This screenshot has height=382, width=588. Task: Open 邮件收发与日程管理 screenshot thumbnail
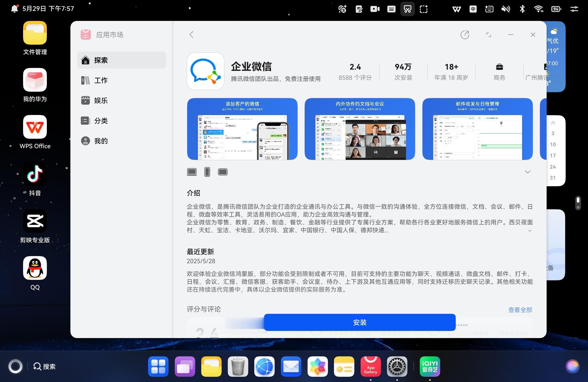click(x=477, y=129)
